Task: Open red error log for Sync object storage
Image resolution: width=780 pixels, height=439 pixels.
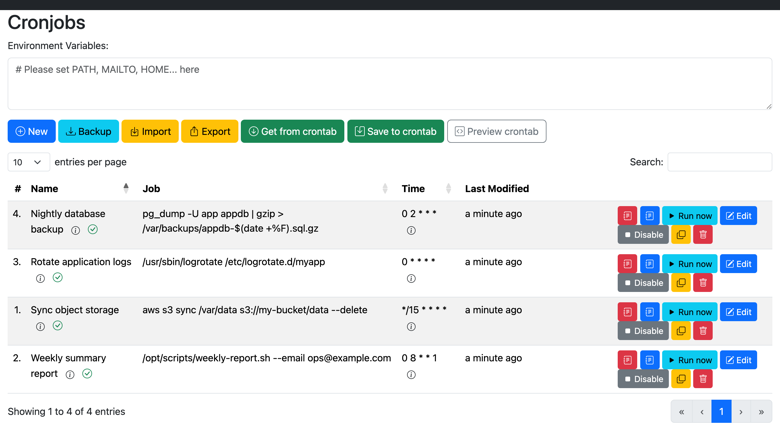Action: (x=627, y=312)
